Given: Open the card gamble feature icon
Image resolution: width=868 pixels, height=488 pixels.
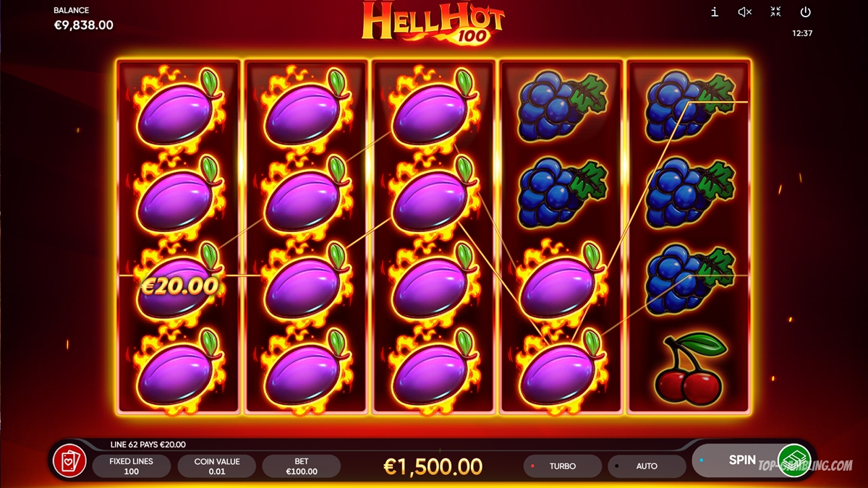Looking at the screenshot, I should point(70,462).
